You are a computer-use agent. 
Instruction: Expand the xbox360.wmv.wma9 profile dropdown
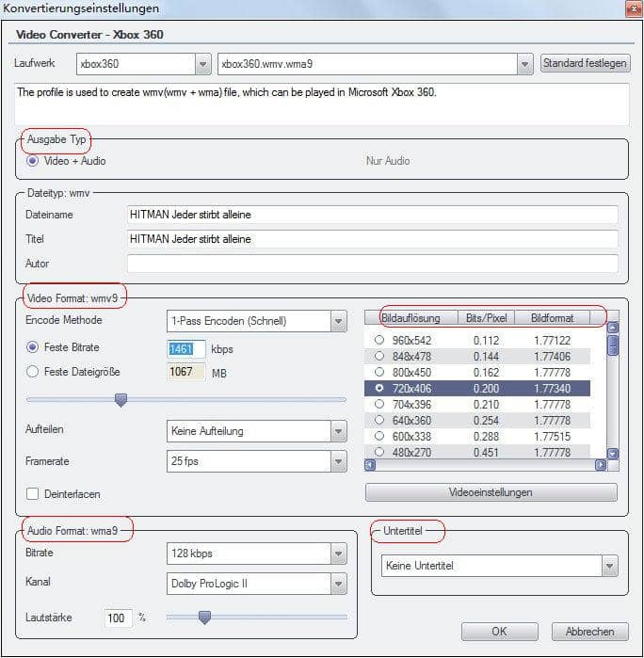coord(375,64)
